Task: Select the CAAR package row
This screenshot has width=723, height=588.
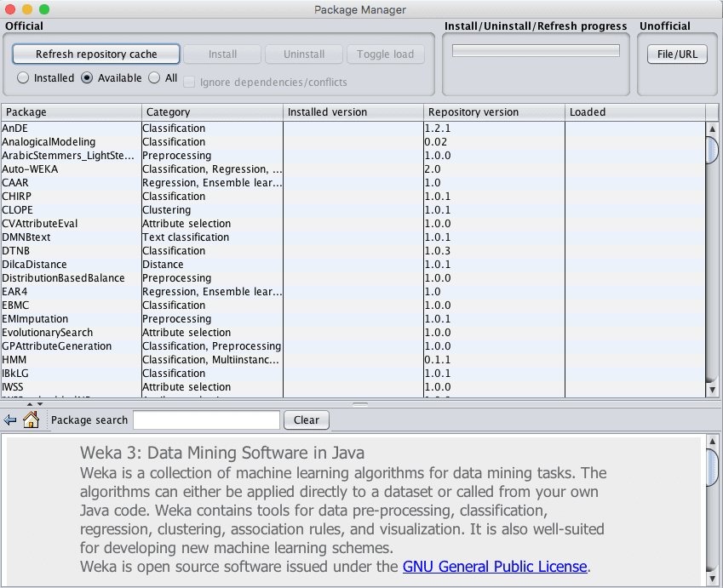Action: (x=353, y=182)
